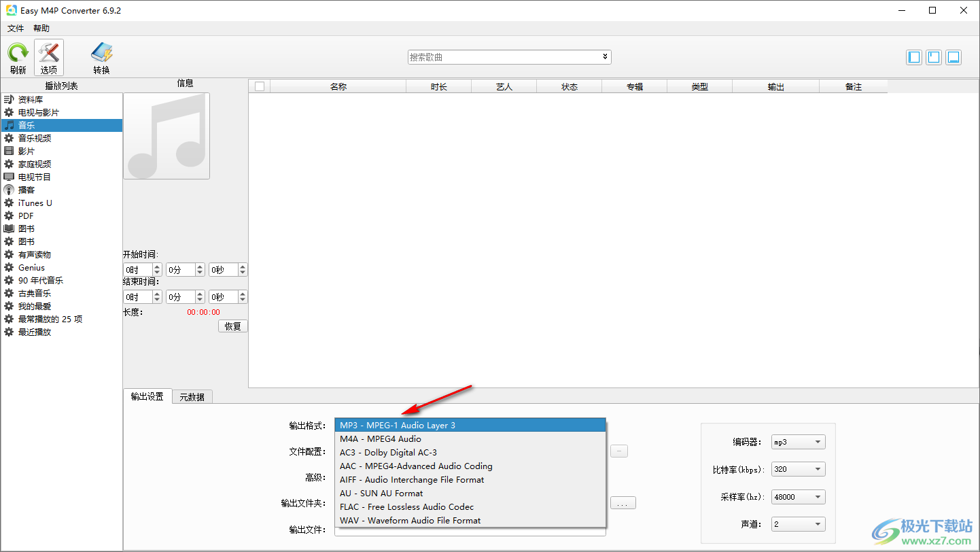Click the end time seconds stepper

[243, 296]
